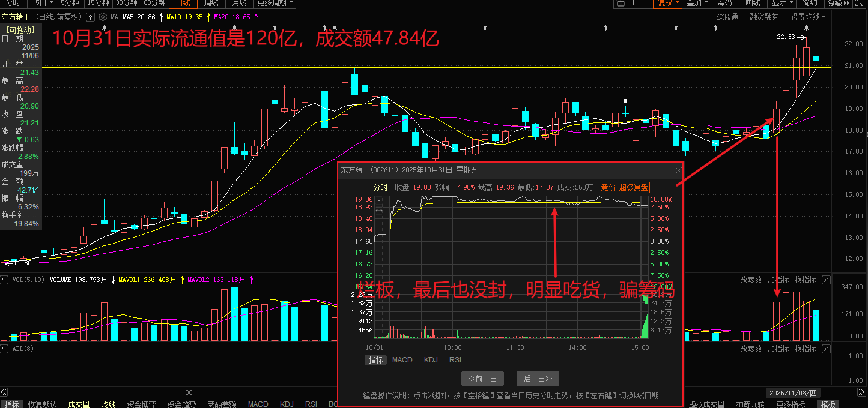
Task: Switch to the 60分钟 period tab
Action: click(154, 3)
